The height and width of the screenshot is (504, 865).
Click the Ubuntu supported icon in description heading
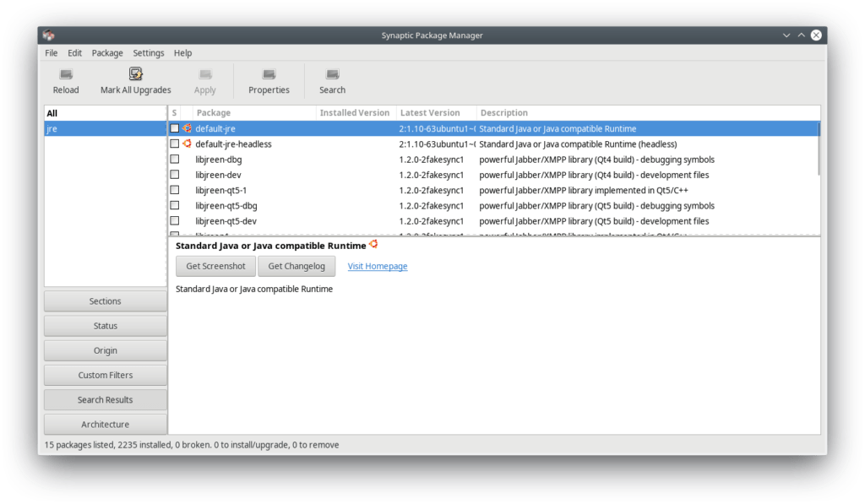point(373,245)
